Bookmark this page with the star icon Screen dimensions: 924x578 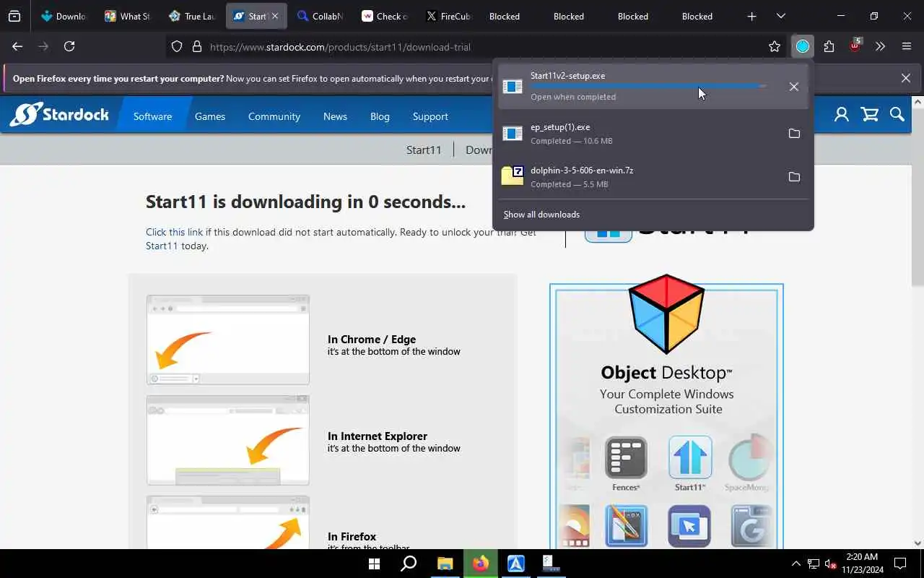[x=775, y=46]
